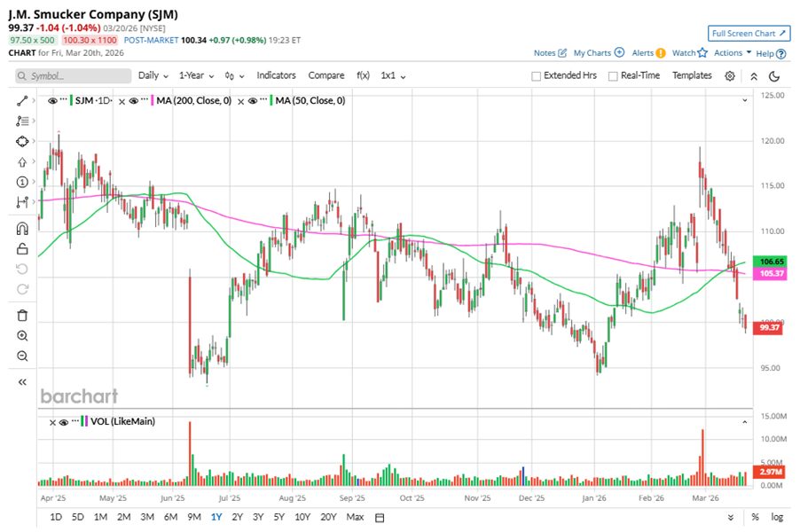Open Full Screen Chart
The width and height of the screenshot is (800, 532).
click(749, 34)
